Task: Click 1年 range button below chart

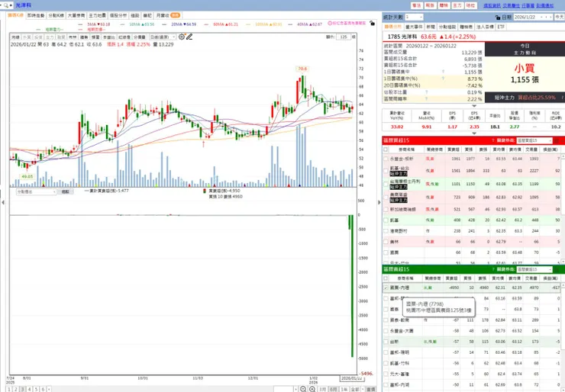Action: 344,390
